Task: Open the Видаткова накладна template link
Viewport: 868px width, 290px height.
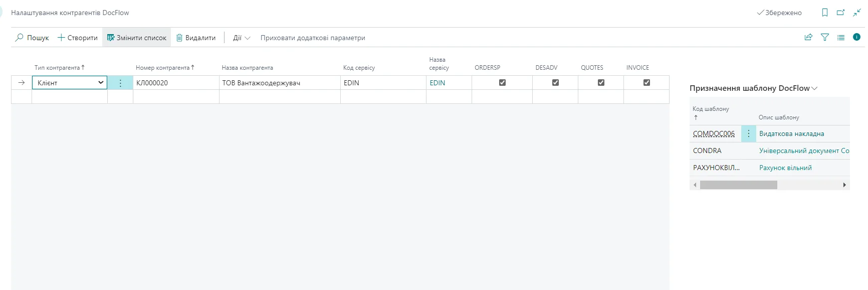Action: coord(791,133)
